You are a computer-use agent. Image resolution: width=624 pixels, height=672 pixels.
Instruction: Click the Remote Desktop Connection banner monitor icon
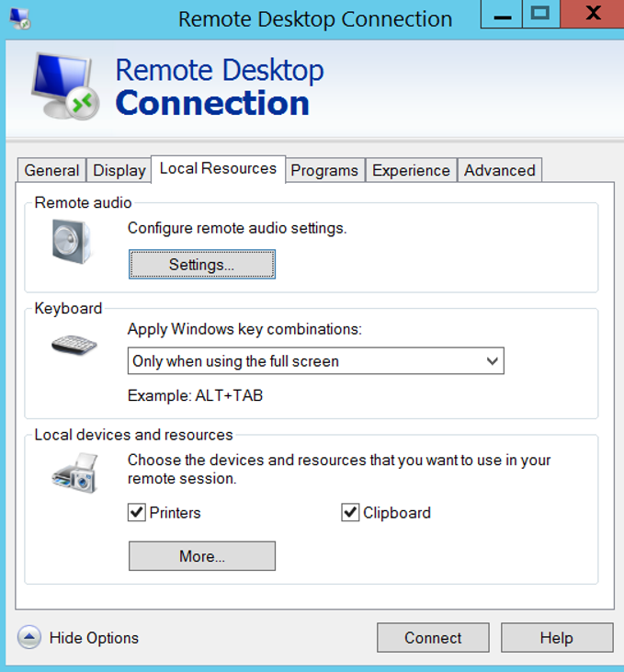click(x=64, y=86)
